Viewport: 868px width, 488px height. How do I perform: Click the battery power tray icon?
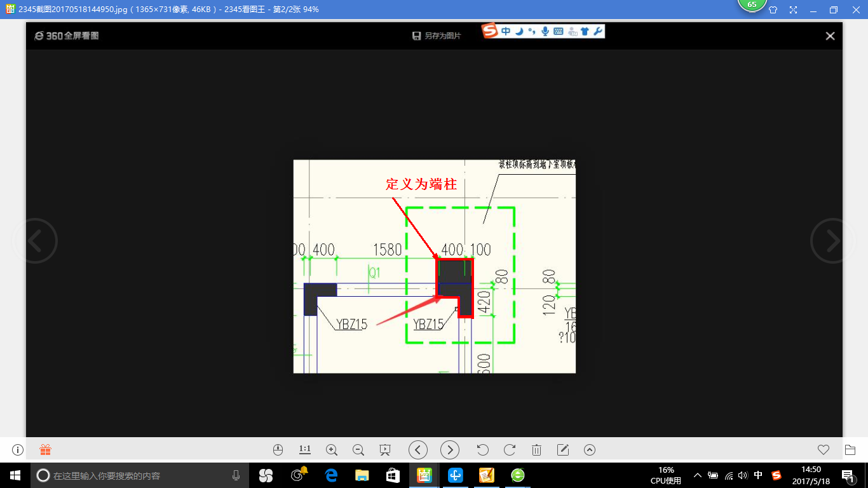tap(713, 475)
